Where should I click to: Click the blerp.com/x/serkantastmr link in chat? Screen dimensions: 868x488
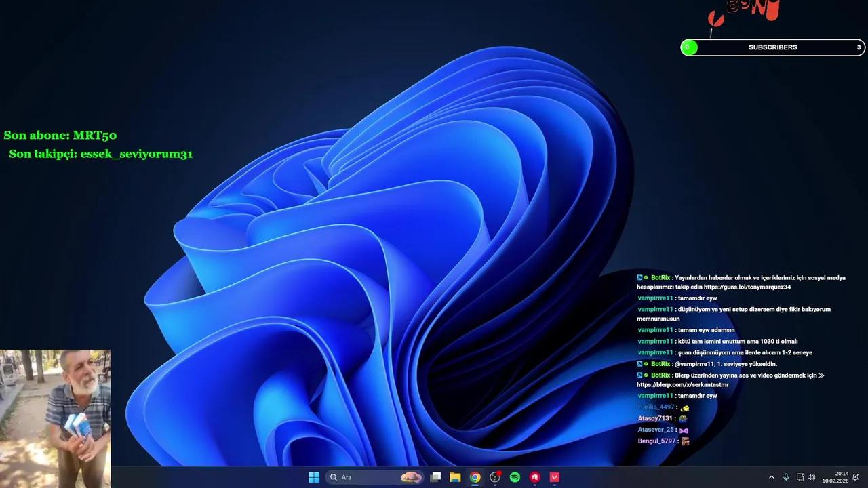[682, 384]
